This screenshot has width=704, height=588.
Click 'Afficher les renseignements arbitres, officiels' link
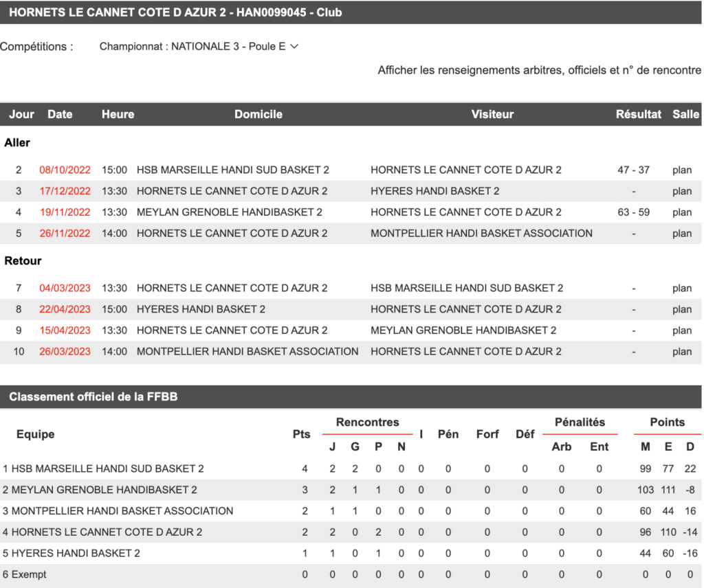(539, 70)
